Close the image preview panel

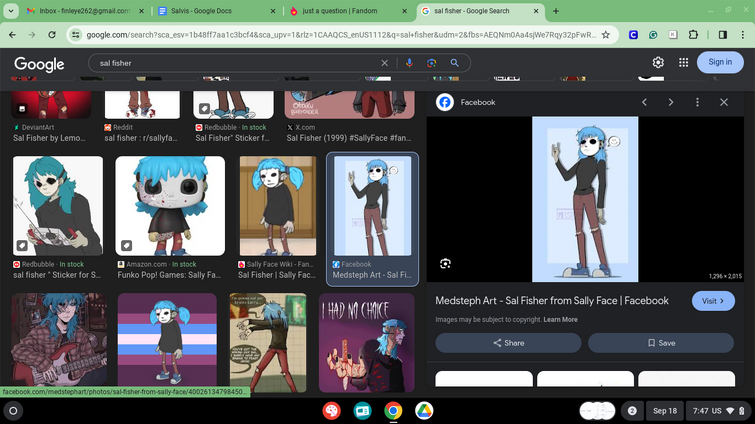(724, 102)
